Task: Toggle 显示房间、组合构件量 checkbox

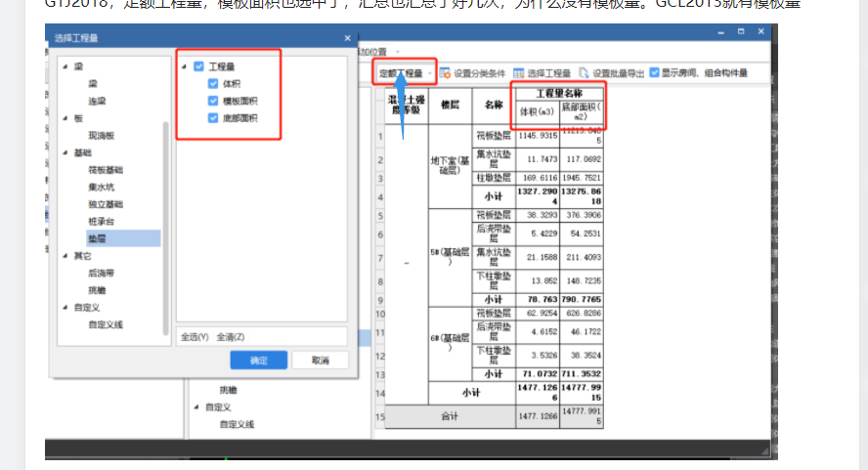Action: (654, 72)
